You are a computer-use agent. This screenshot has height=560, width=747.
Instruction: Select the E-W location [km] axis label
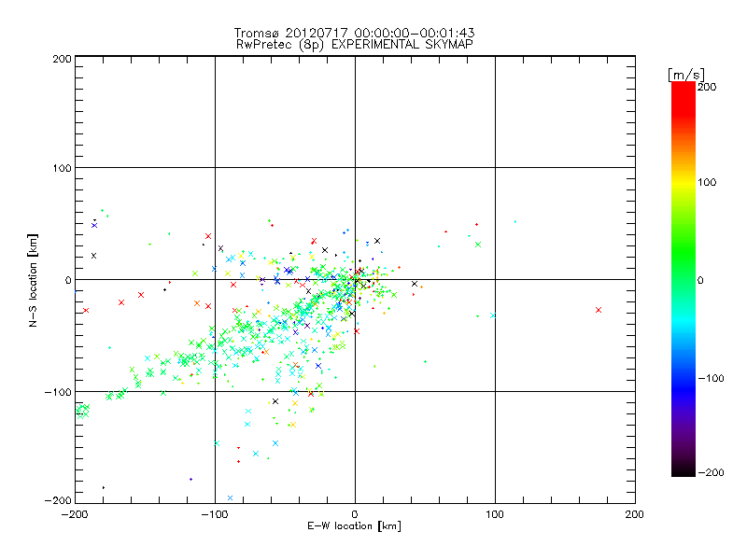coord(354,526)
